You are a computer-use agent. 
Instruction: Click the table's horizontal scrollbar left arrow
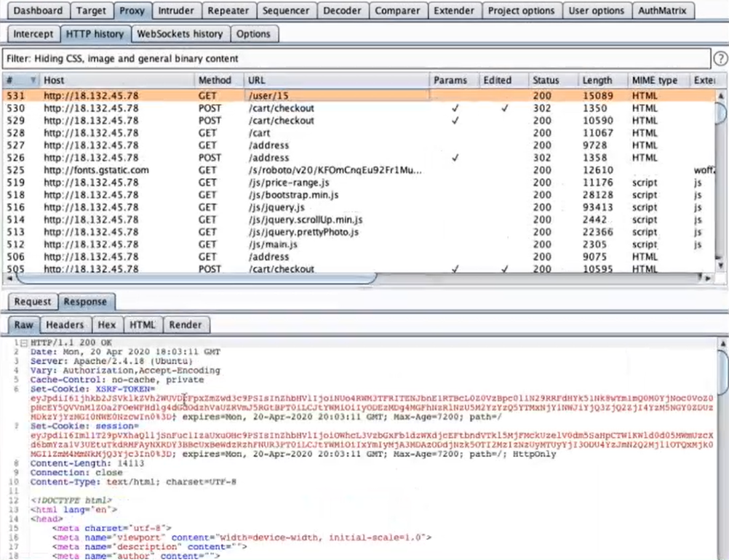[8, 279]
